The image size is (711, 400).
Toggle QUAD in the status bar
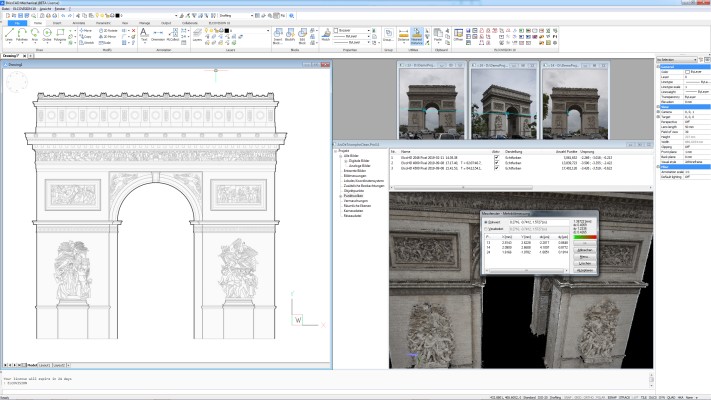point(671,397)
